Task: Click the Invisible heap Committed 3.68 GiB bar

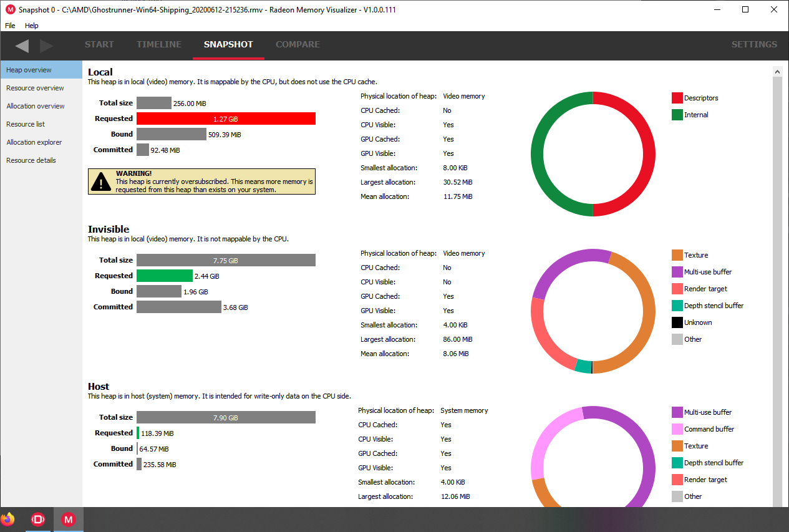Action: click(179, 307)
